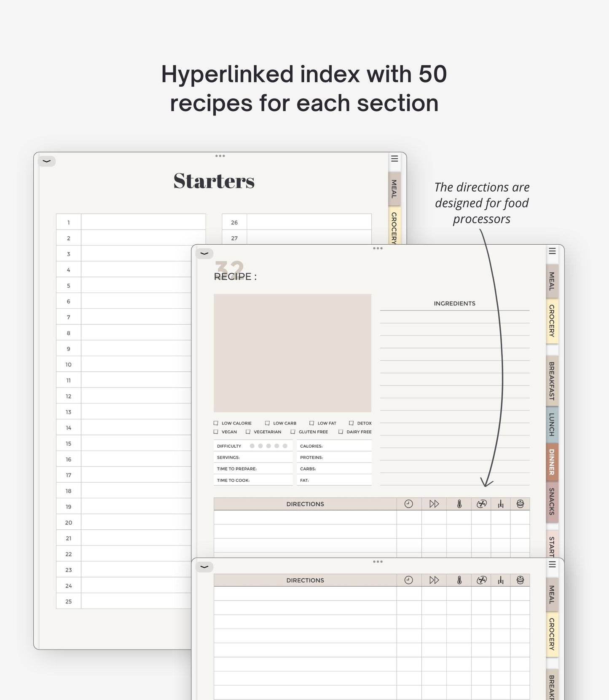609x700 pixels.
Task: Collapse toolbar chevron on bottom Directions page
Action: (204, 567)
